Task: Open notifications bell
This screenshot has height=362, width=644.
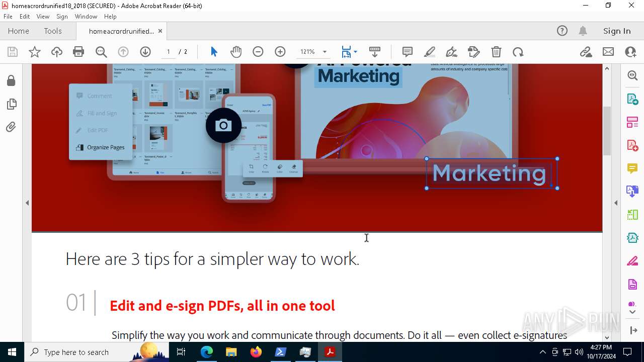Action: coord(583,31)
